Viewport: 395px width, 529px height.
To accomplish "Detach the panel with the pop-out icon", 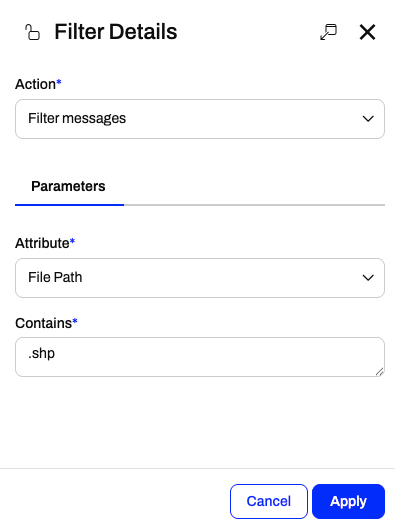I will click(x=328, y=32).
